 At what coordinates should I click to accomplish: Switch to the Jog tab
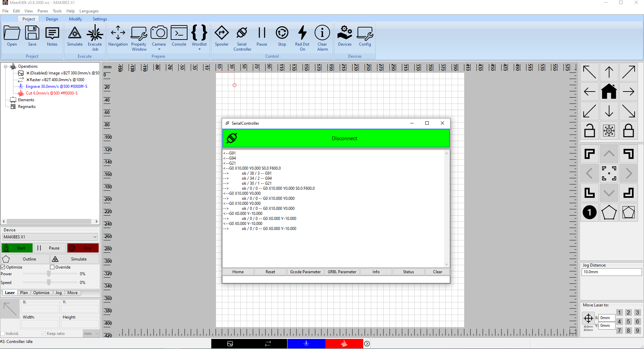tap(58, 293)
